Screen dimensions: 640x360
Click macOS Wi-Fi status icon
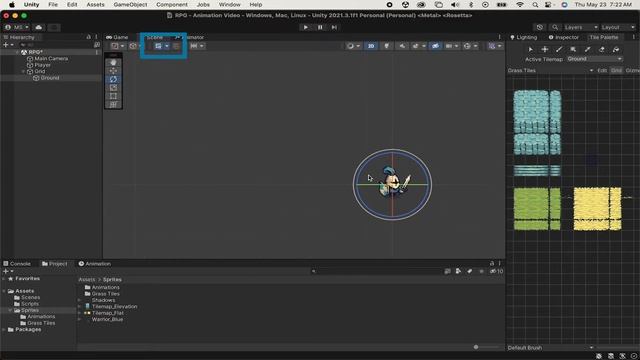point(520,4)
